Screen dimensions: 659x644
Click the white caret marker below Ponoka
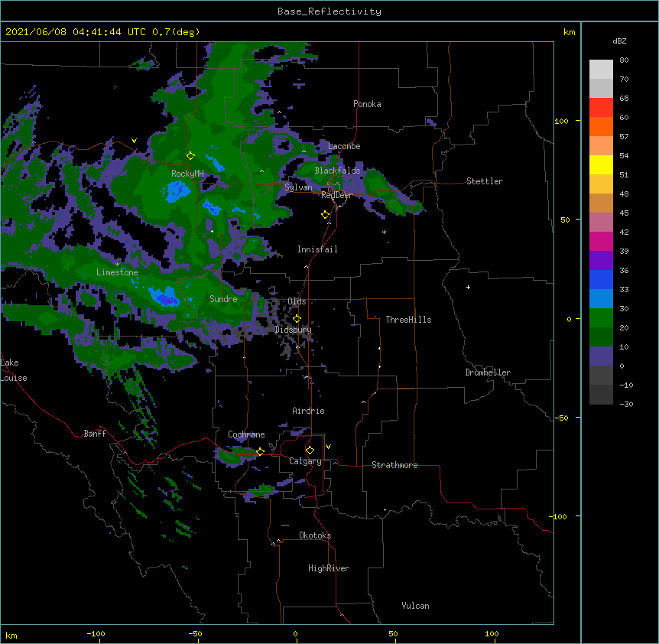pos(279,112)
